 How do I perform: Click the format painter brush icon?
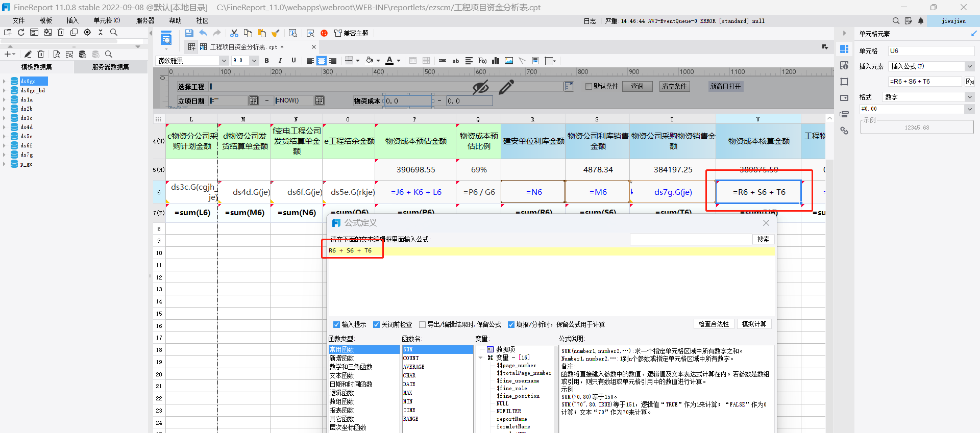276,33
